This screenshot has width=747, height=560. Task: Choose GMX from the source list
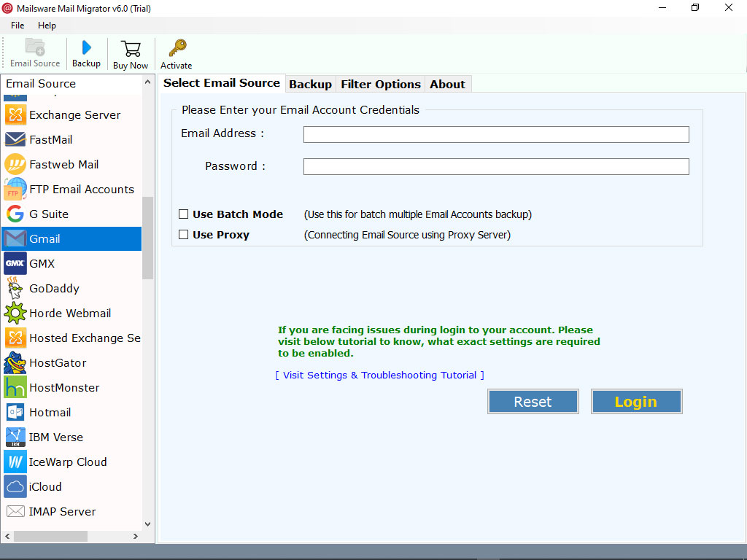coord(71,263)
